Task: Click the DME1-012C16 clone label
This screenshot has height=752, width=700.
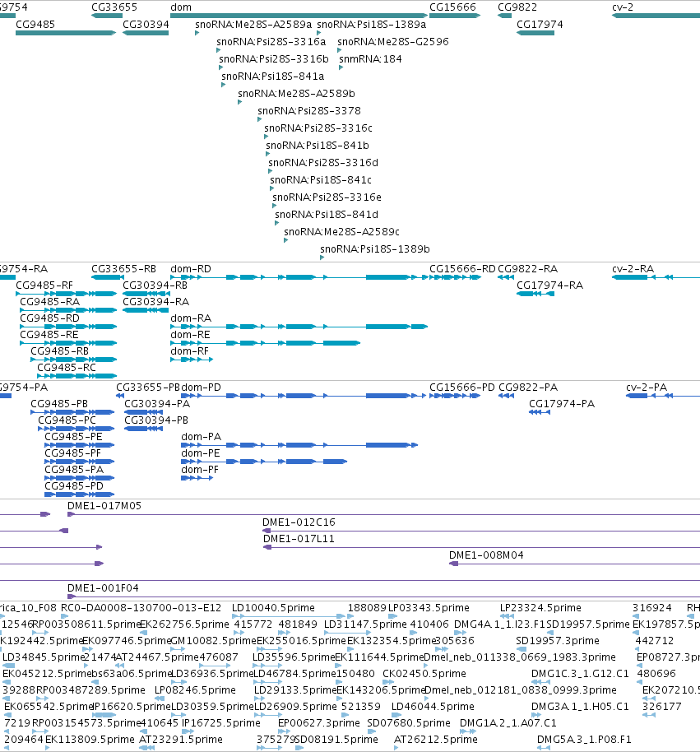Action: coord(299,522)
